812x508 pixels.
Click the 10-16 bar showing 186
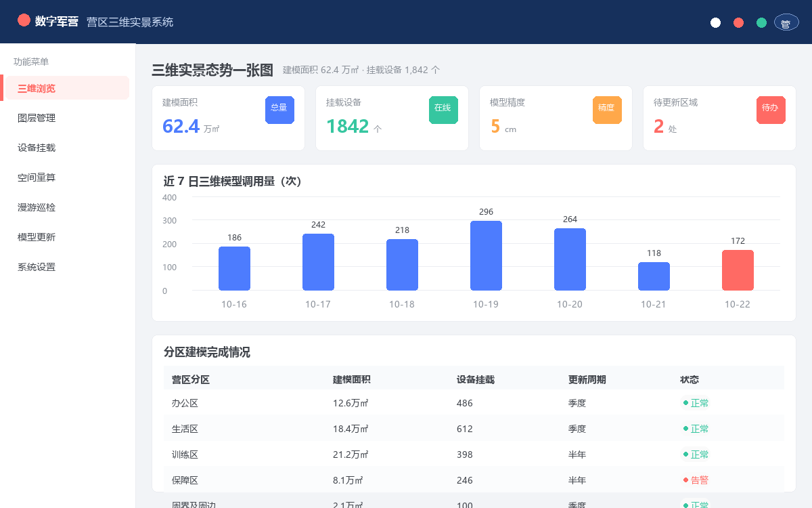(234, 269)
